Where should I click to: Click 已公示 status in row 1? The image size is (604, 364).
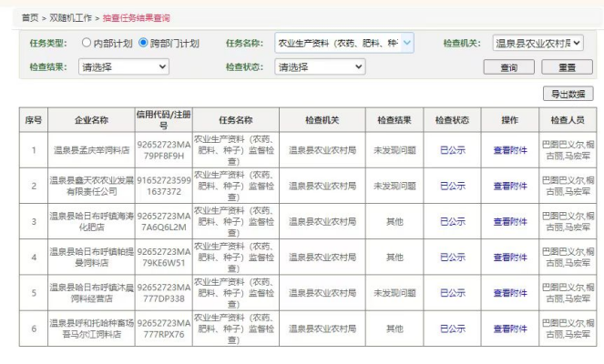click(x=453, y=149)
